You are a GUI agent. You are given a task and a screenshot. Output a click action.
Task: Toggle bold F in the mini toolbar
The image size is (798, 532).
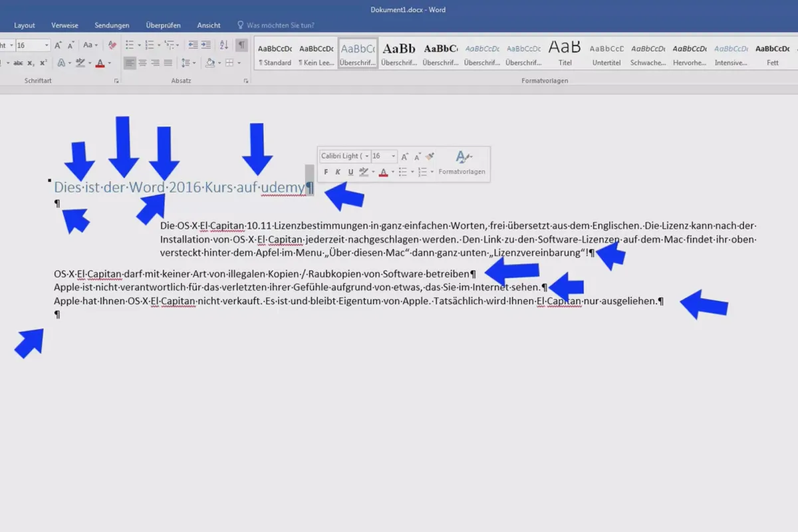326,172
